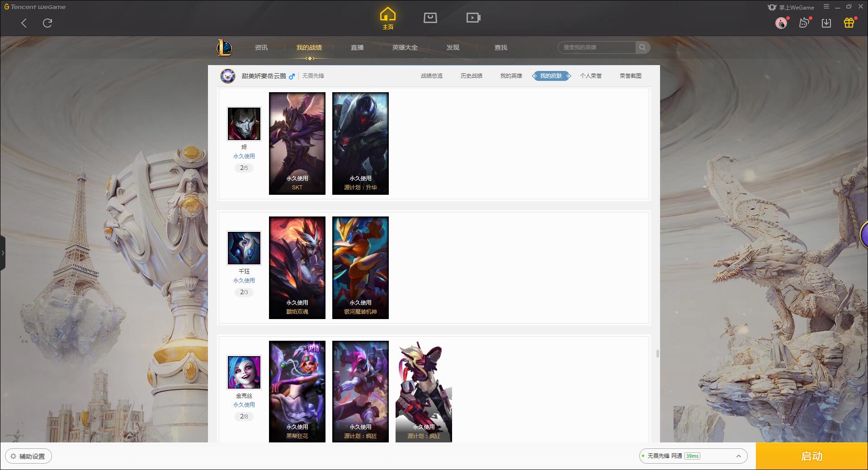
Task: Open the hamburger main menu
Action: [826, 7]
